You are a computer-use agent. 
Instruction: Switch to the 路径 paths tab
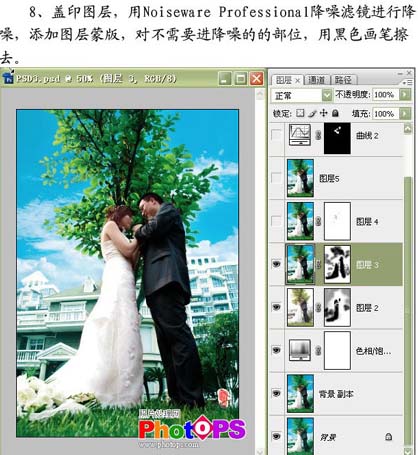click(343, 80)
